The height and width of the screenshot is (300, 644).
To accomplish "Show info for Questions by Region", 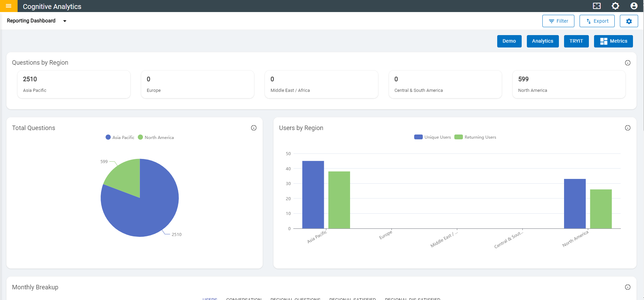I will click(x=628, y=63).
